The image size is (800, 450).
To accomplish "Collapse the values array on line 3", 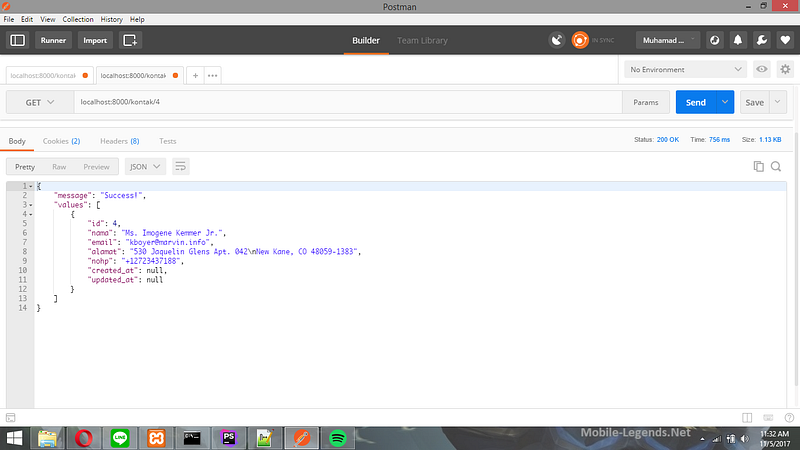I will 31,205.
